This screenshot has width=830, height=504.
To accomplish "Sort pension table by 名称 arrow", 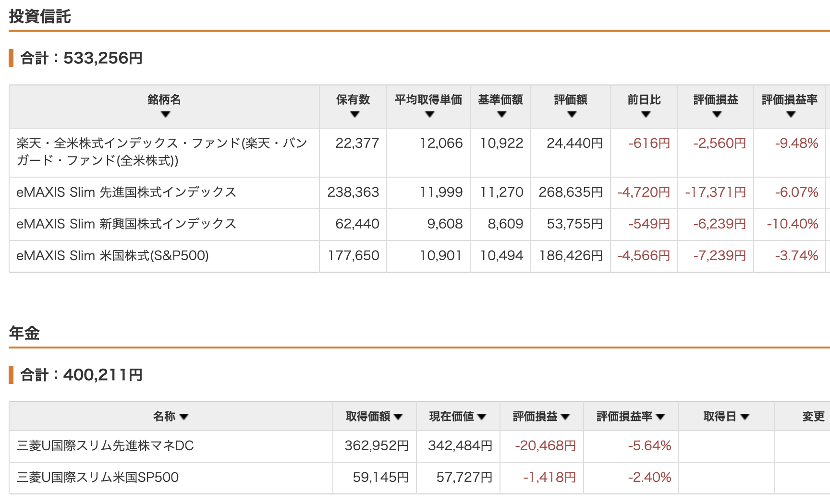I will pyautogui.click(x=183, y=417).
